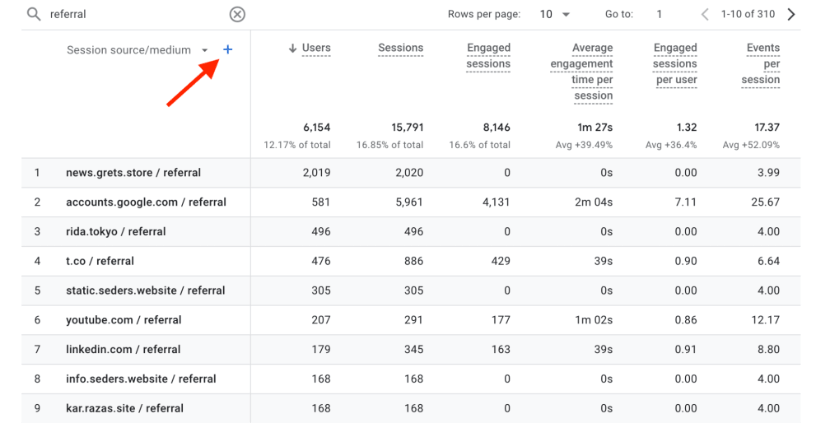Click the blue plus add dimension icon

(x=228, y=49)
